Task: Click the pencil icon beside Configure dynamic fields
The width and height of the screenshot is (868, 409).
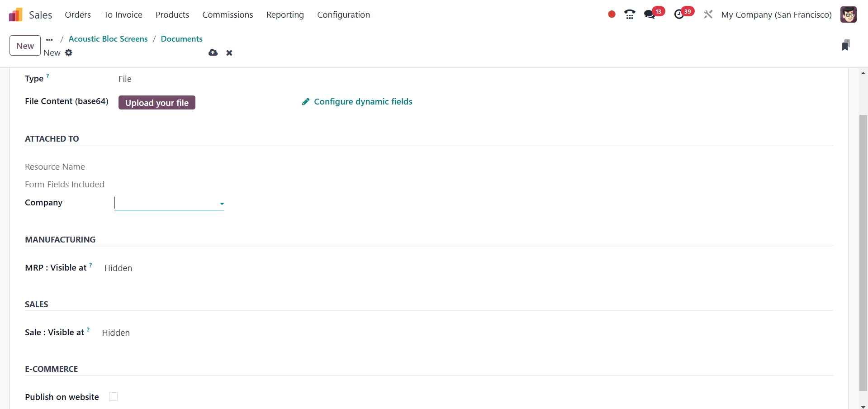Action: 306,102
